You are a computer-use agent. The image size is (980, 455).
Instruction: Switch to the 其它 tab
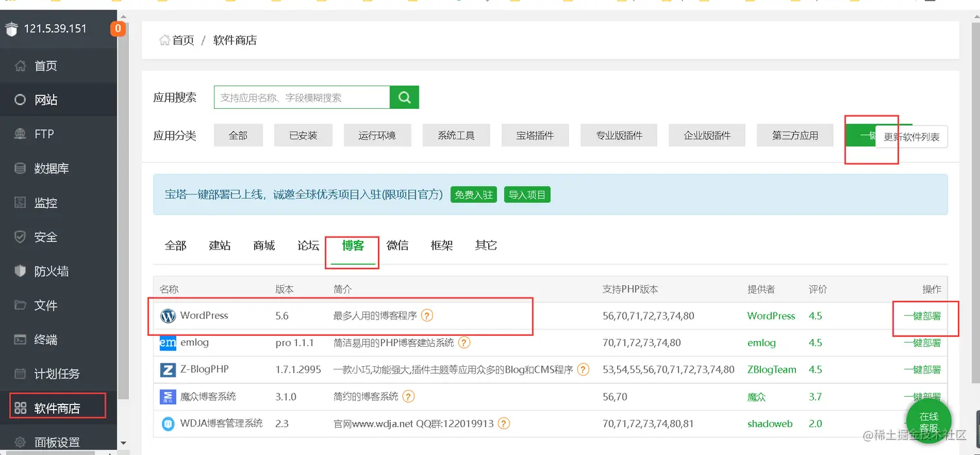click(486, 246)
